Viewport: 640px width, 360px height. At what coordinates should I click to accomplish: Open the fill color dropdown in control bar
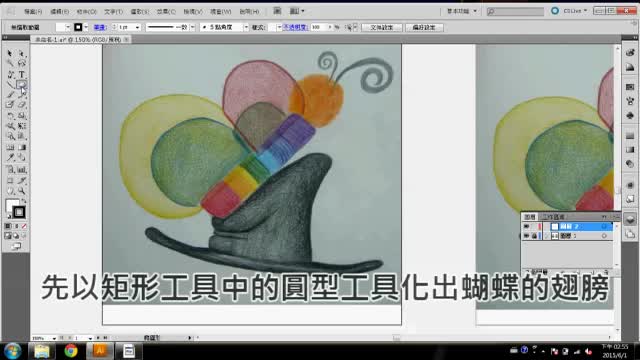[68, 27]
